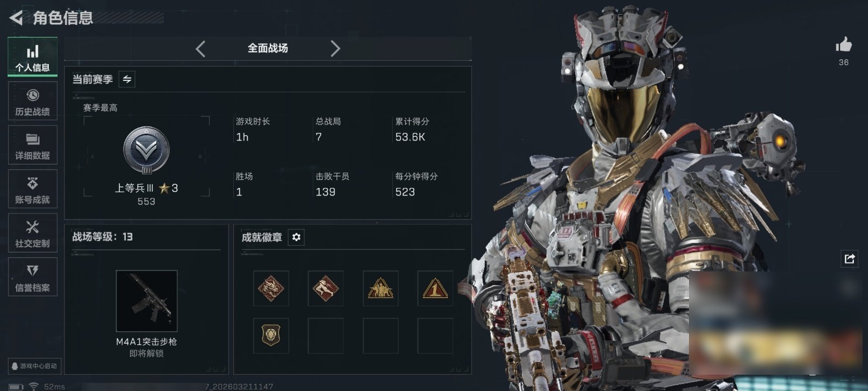Open the 信誉档案 tab
This screenshot has width=868, height=391.
coord(33,278)
